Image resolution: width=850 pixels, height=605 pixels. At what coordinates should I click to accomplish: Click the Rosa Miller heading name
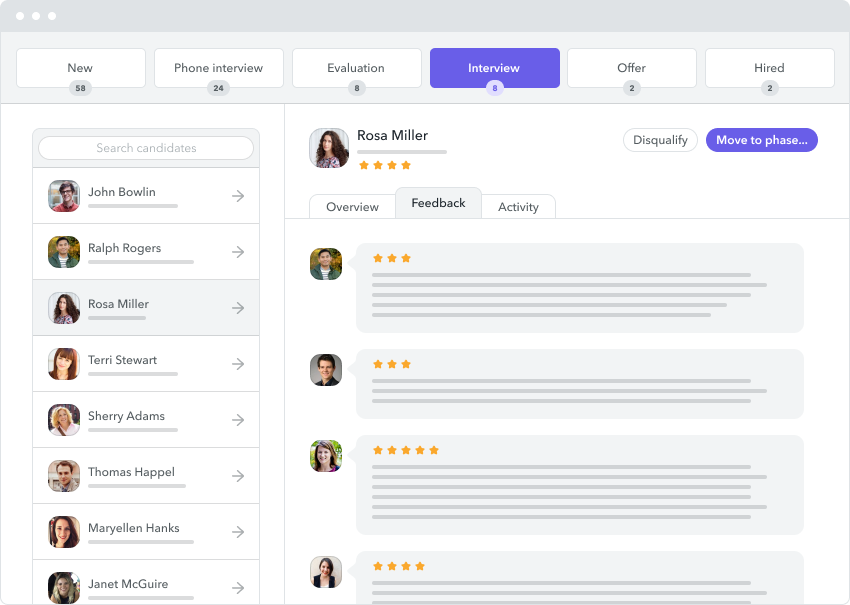click(392, 136)
